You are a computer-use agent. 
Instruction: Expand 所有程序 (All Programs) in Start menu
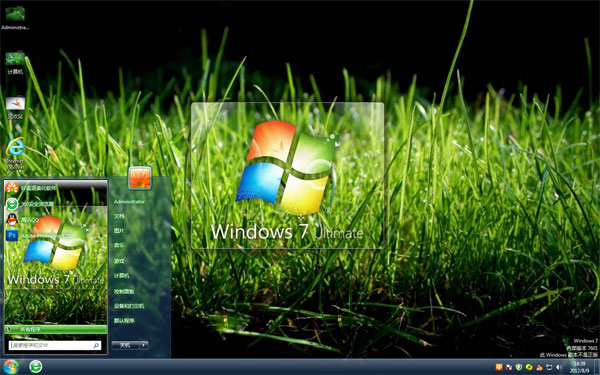point(56,329)
